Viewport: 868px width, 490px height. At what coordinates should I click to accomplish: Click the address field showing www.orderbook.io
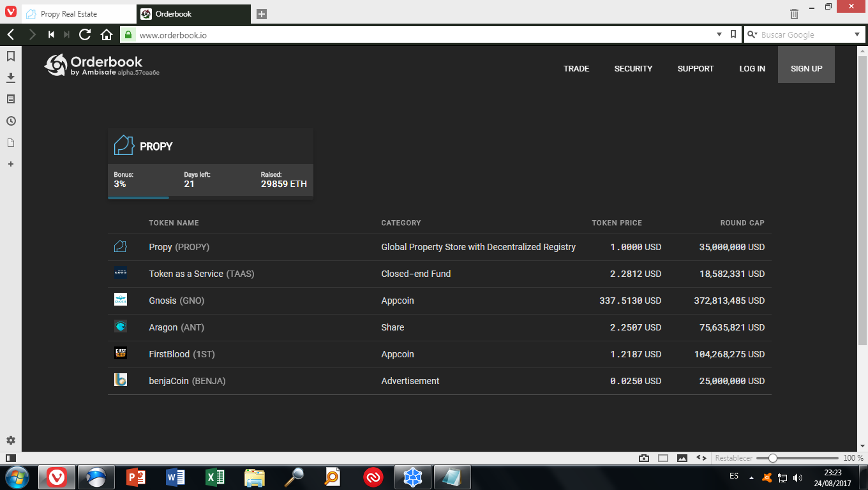point(424,35)
